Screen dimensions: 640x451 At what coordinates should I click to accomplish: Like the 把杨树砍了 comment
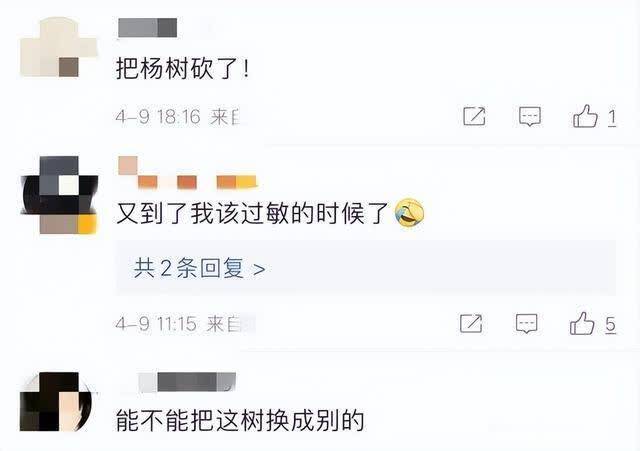(585, 116)
